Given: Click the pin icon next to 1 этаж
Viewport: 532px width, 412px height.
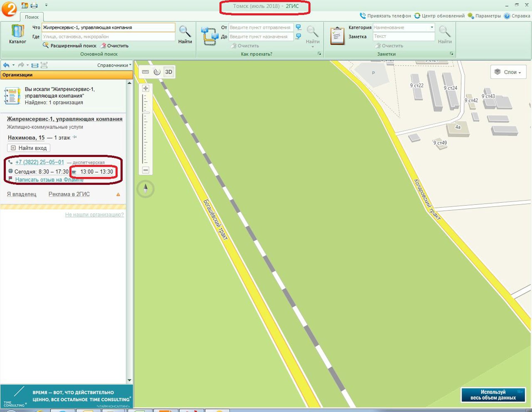Looking at the screenshot, I should (x=75, y=137).
